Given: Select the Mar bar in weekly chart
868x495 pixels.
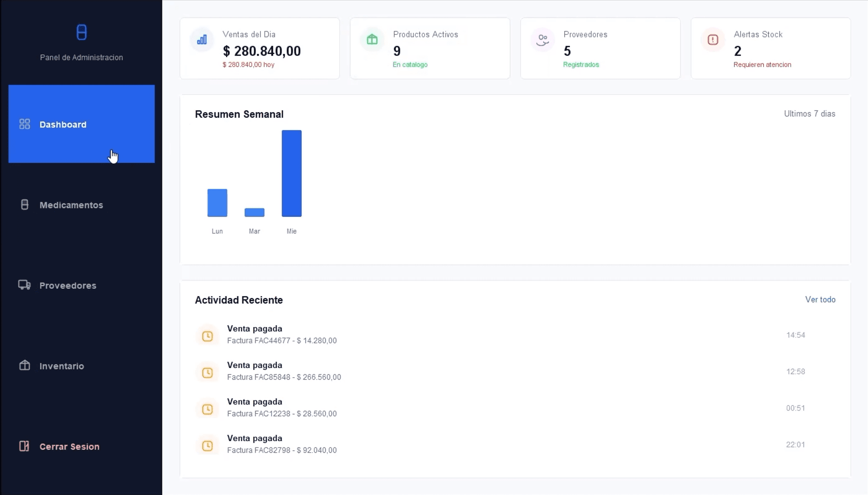Looking at the screenshot, I should (254, 212).
